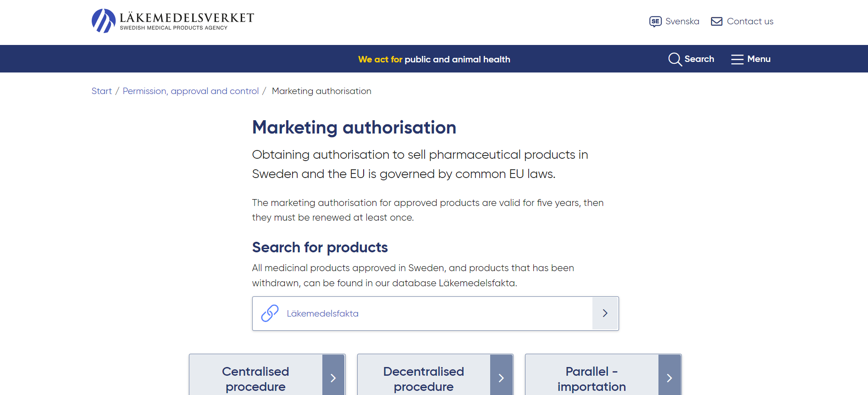868x395 pixels.
Task: Open the site Search
Action: coord(699,59)
